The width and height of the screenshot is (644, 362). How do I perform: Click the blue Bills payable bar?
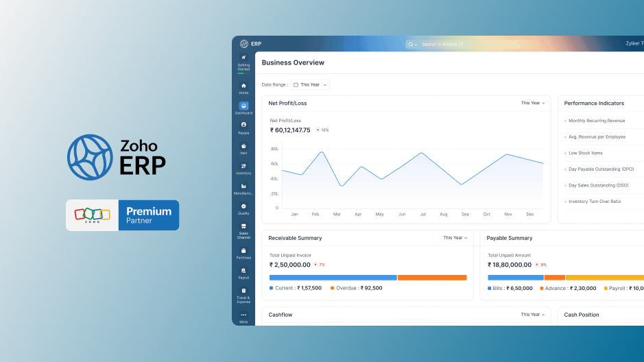point(516,278)
